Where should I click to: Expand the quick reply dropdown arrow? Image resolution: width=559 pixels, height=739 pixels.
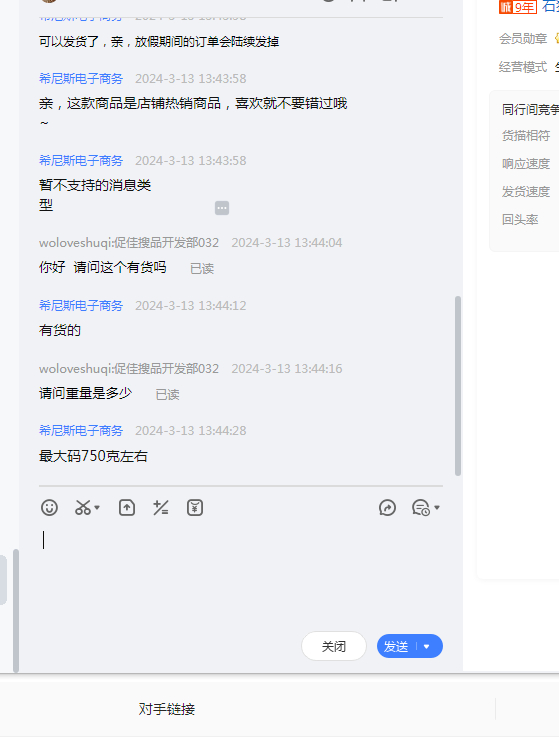click(x=437, y=508)
